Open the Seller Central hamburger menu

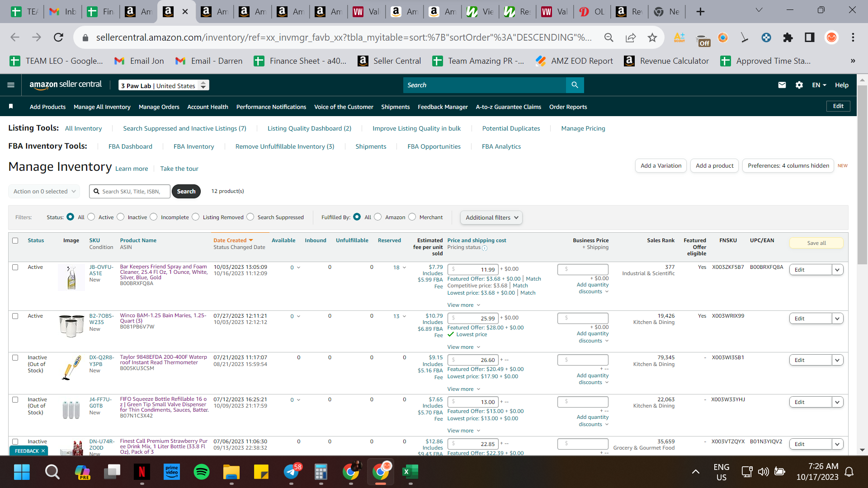[x=11, y=85]
